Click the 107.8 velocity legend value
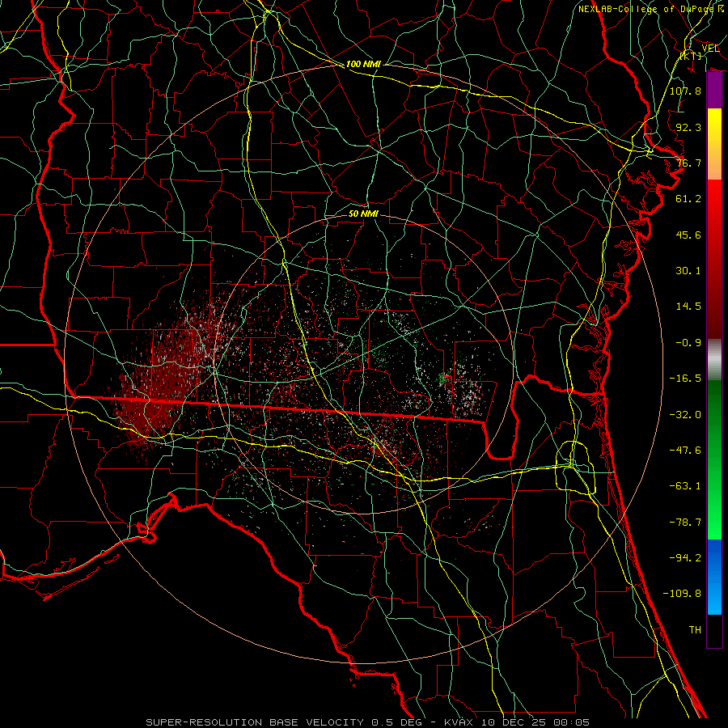This screenshot has width=728, height=728. tap(685, 91)
